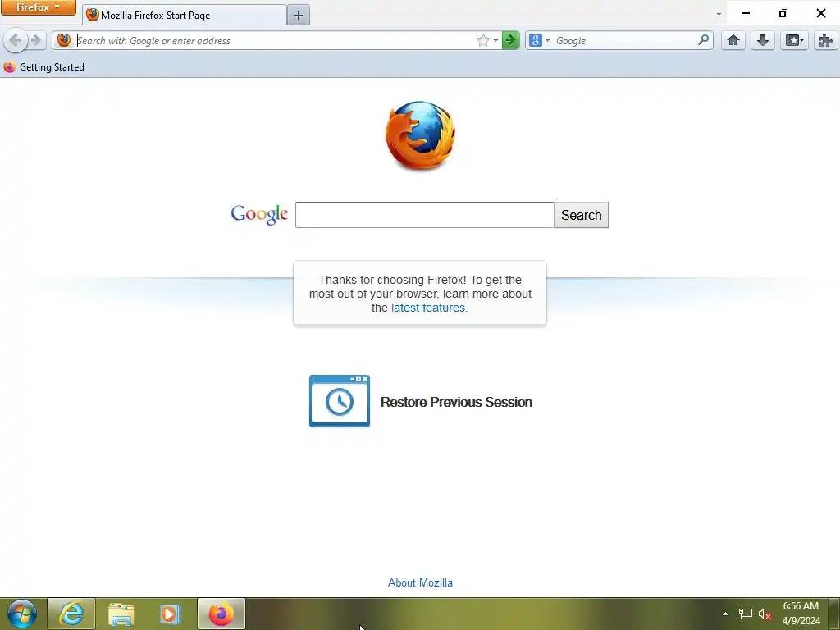The width and height of the screenshot is (840, 630).
Task: Open a new tab with plus button
Action: coord(299,16)
